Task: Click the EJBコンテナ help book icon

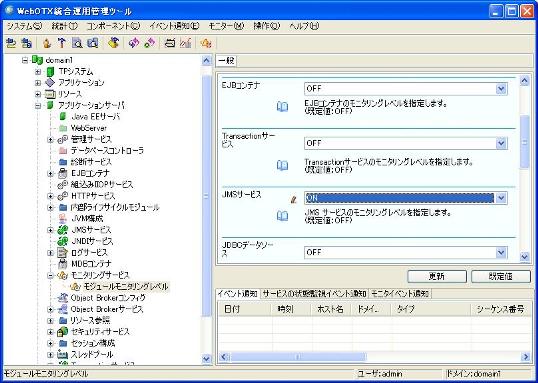Action: pos(282,107)
